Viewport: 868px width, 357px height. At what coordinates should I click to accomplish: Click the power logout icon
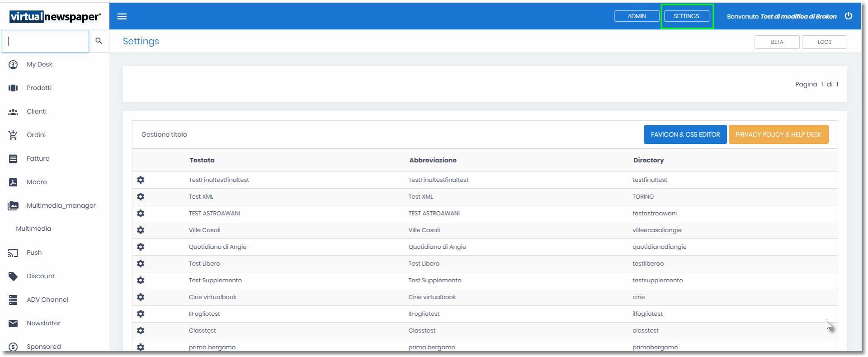coord(848,16)
